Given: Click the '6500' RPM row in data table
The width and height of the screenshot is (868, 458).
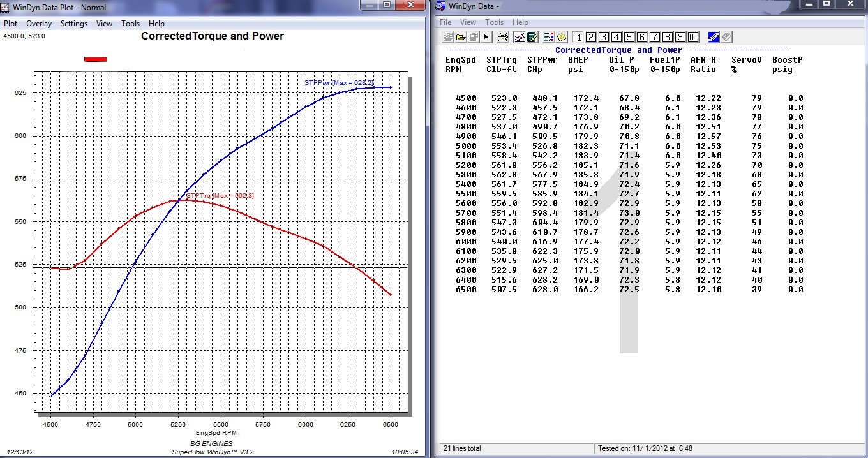Looking at the screenshot, I should (466, 290).
